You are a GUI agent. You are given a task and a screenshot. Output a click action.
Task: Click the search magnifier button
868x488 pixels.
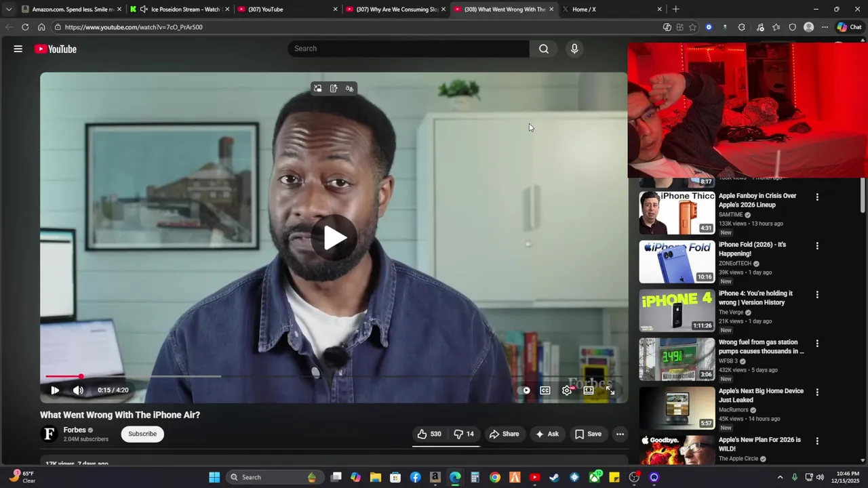click(544, 49)
